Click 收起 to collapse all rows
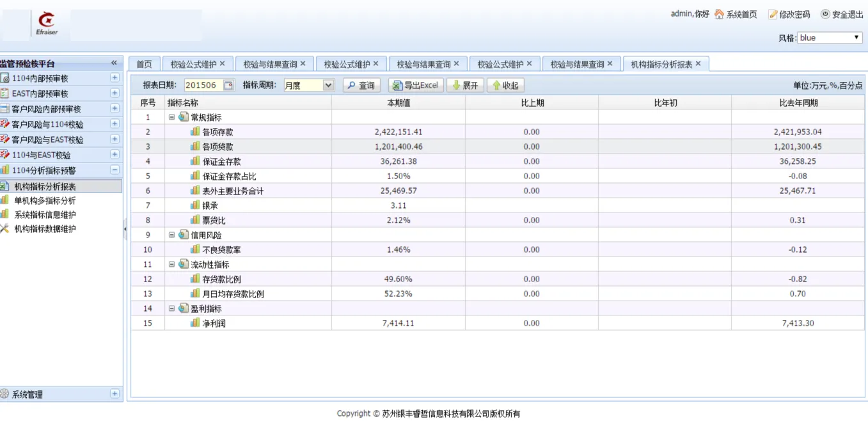Image resolution: width=868 pixels, height=428 pixels. coord(505,85)
